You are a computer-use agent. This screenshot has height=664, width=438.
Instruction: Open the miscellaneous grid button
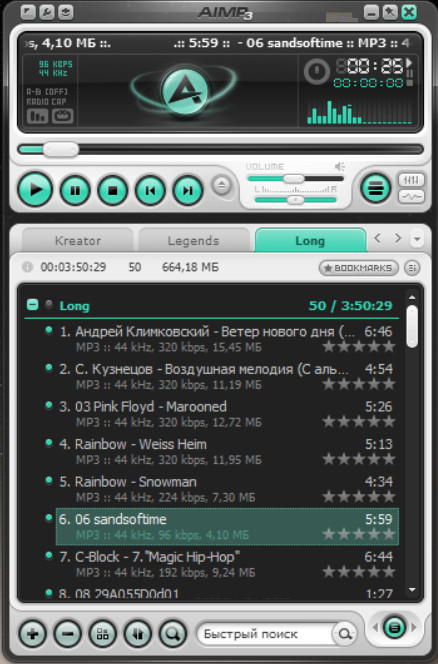[102, 634]
